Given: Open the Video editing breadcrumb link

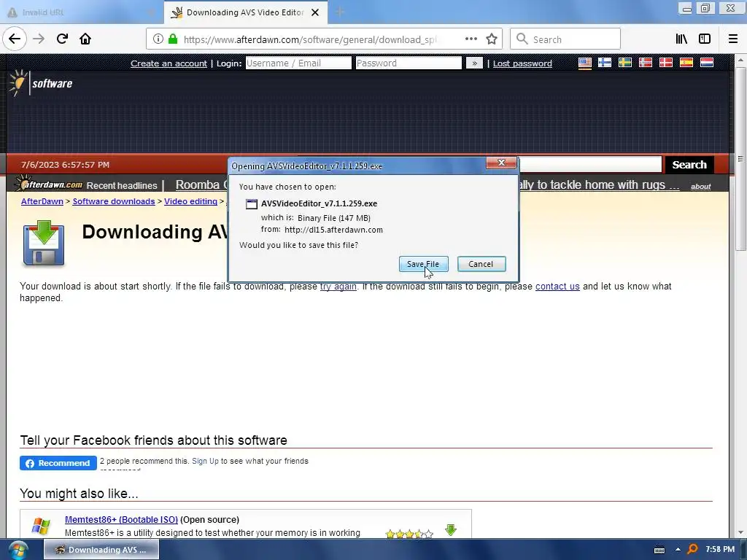Looking at the screenshot, I should (x=190, y=201).
